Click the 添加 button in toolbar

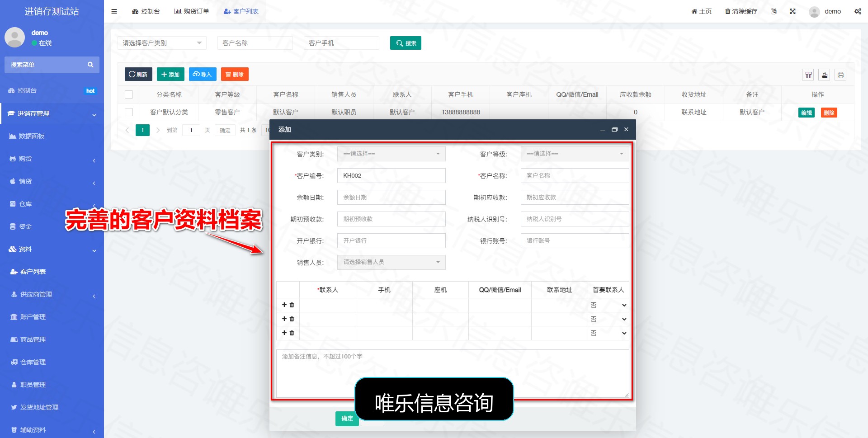[170, 74]
